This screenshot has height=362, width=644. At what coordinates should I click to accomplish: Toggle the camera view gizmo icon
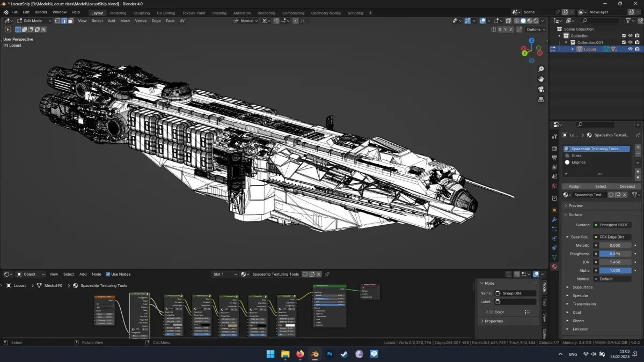pyautogui.click(x=541, y=89)
